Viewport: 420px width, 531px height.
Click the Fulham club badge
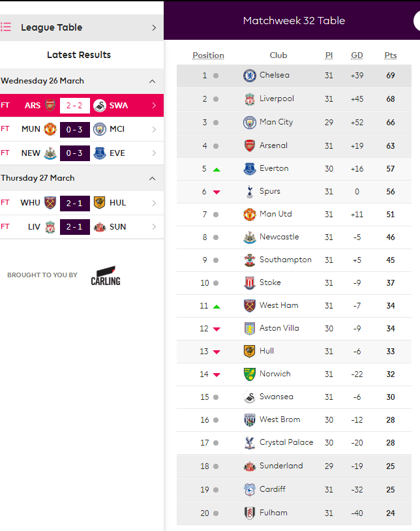click(250, 513)
